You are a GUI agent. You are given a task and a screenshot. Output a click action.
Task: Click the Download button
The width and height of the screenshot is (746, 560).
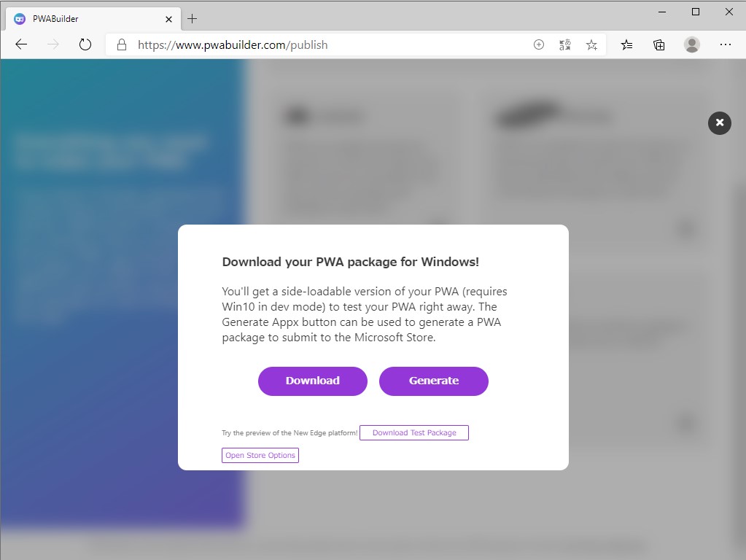click(x=312, y=381)
